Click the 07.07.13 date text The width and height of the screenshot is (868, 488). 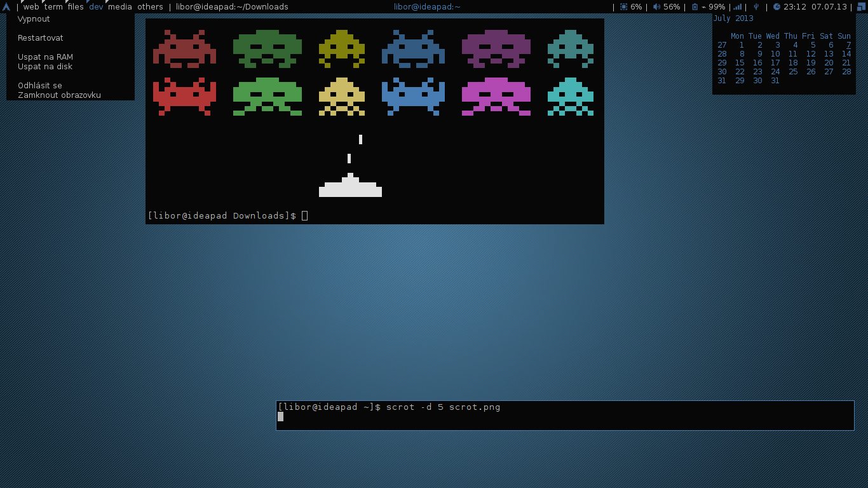pos(829,7)
